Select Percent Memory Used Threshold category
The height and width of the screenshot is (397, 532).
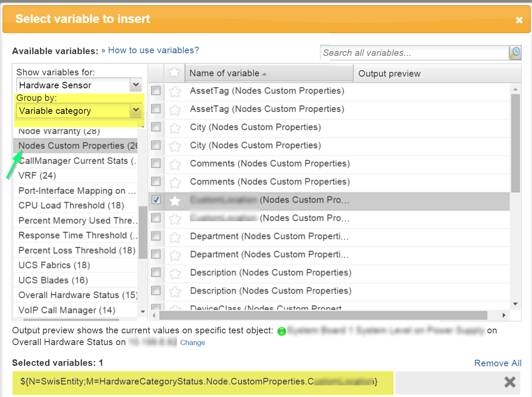pyautogui.click(x=76, y=221)
